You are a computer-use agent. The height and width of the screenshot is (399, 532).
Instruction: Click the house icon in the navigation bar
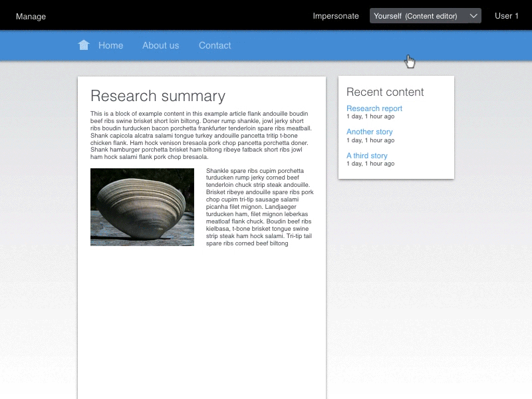click(84, 45)
